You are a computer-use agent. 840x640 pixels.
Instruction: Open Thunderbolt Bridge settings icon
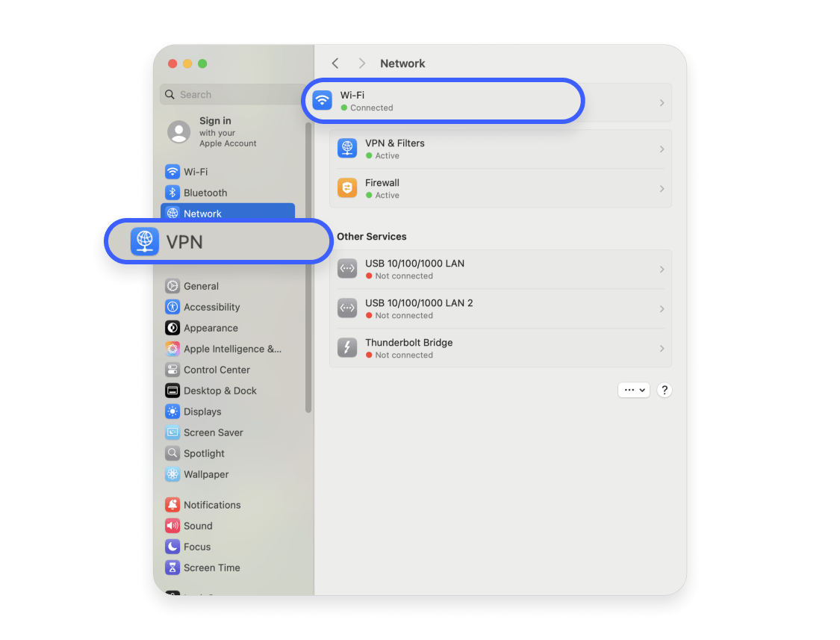pos(346,347)
